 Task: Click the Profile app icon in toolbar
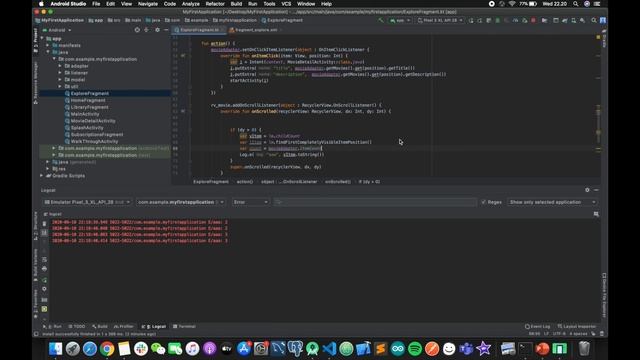click(515, 20)
